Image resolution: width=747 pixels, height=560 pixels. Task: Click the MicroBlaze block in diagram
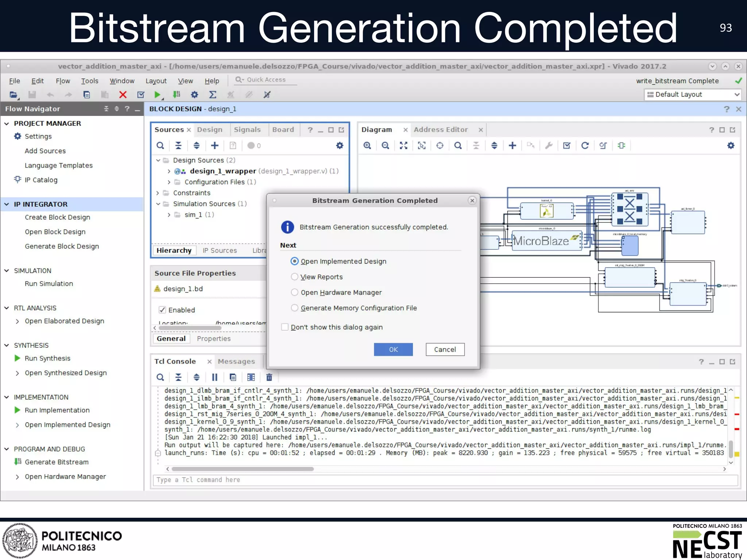click(546, 240)
